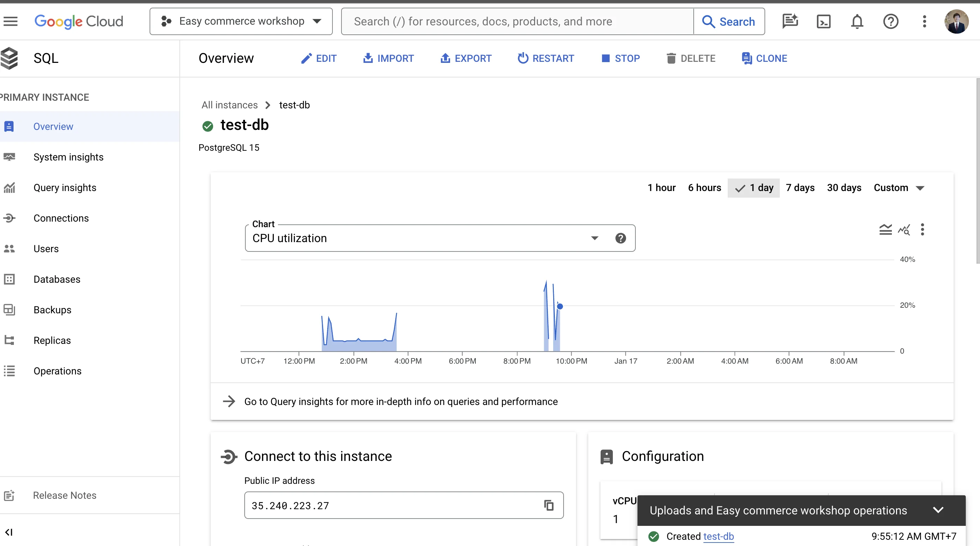Open the Operations page
This screenshot has width=980, height=546.
pos(90,371)
